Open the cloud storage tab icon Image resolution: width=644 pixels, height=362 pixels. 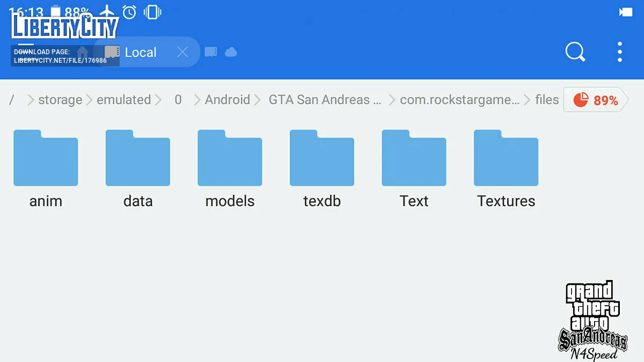231,52
